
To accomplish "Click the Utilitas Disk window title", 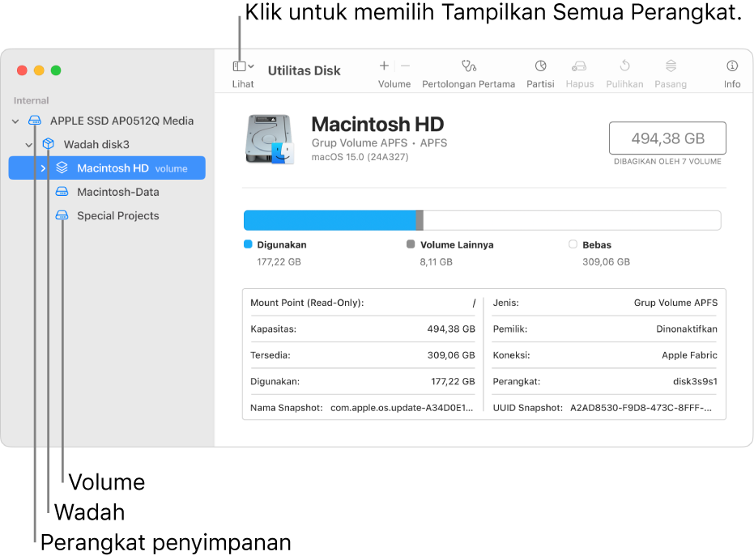I will pyautogui.click(x=304, y=70).
